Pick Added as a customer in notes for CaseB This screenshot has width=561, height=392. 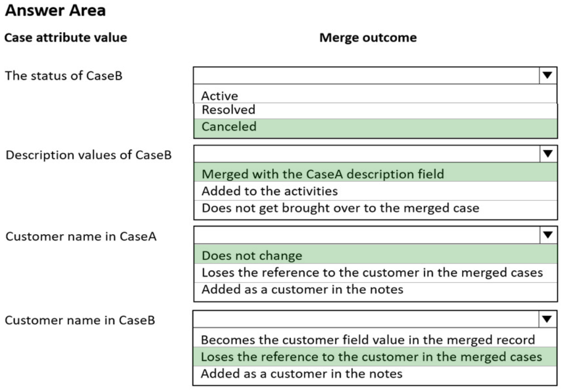coord(301,374)
